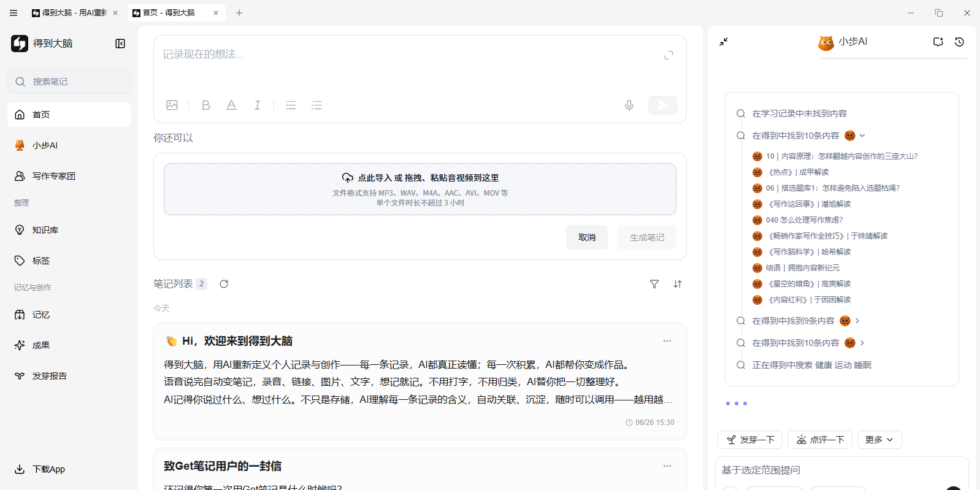Screen dimensions: 980x490
Task: Start voice recording with microphone icon
Action: [x=629, y=105]
